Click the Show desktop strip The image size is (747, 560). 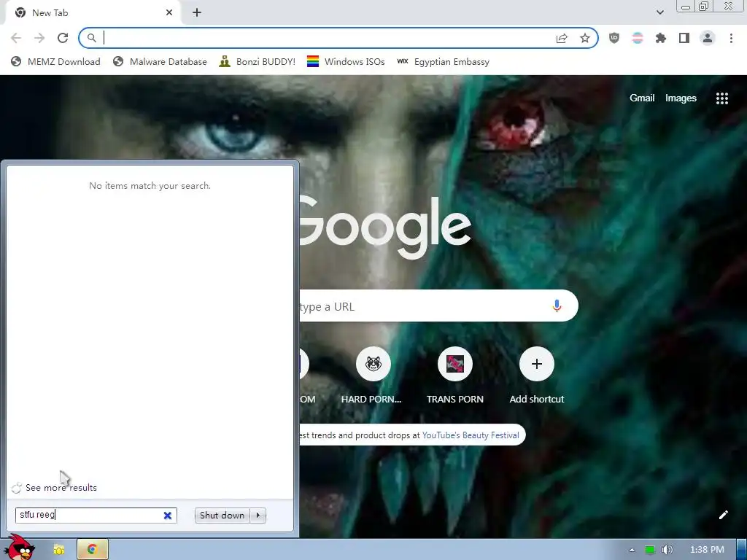point(742,550)
